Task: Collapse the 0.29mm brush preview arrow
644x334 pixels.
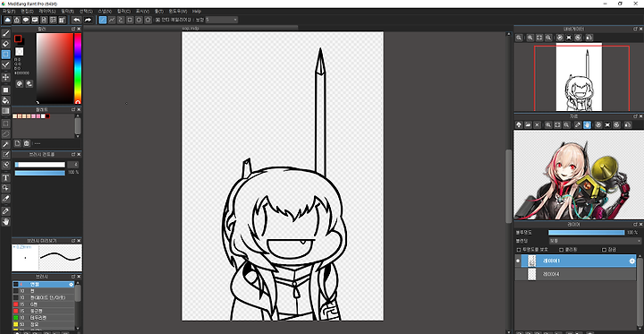Action: [13, 247]
